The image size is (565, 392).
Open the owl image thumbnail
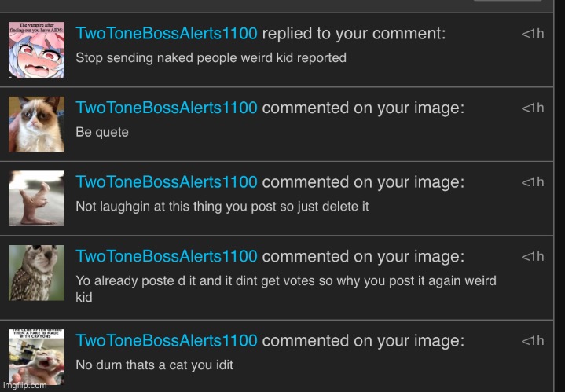[36, 272]
